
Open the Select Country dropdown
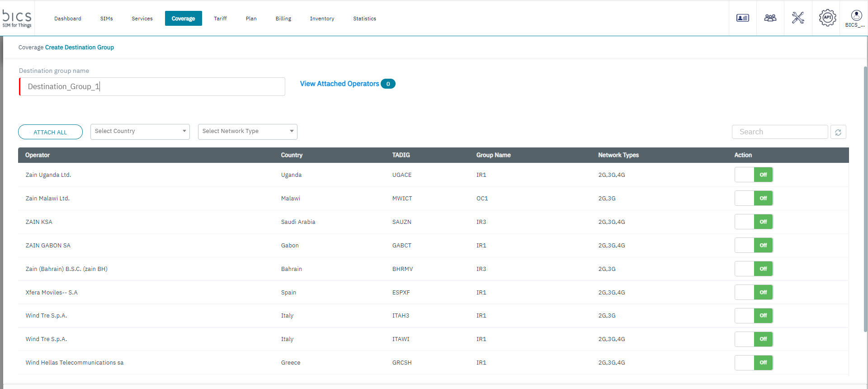click(x=140, y=132)
